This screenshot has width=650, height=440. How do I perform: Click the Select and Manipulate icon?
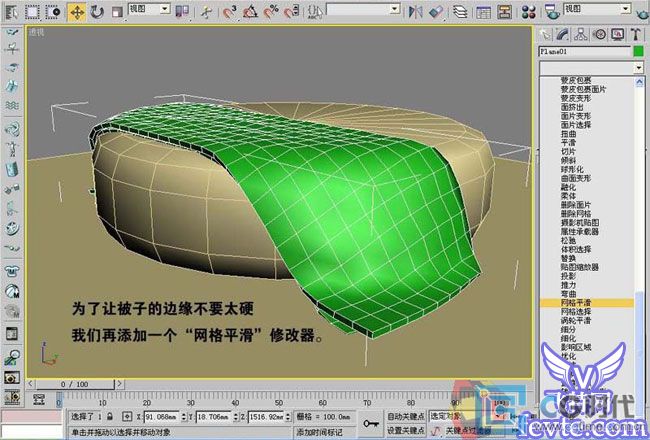205,12
